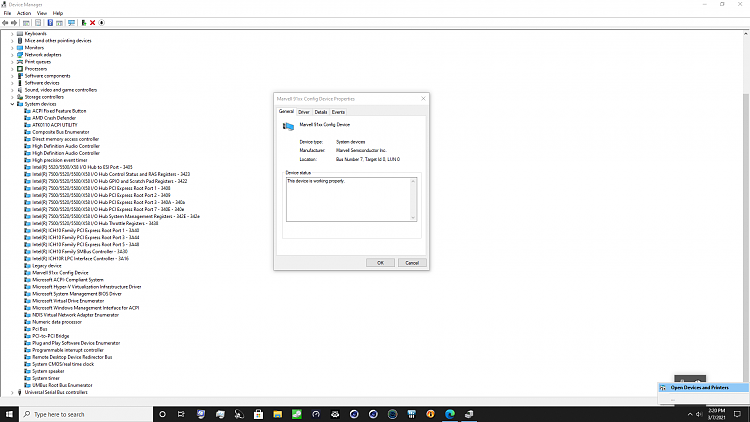Go back with the toolbar Back arrow
Image resolution: width=750 pixels, height=422 pixels.
5,22
